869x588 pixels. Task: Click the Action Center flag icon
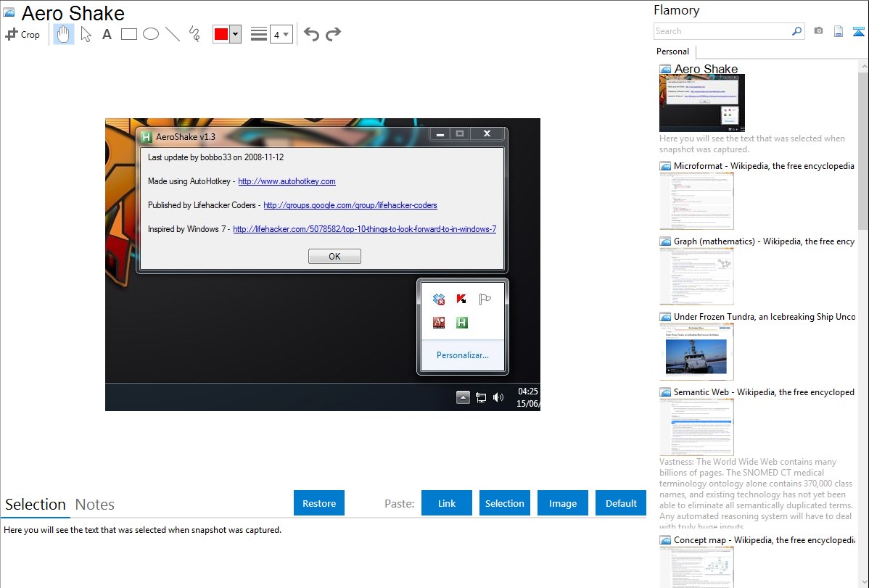pos(485,299)
